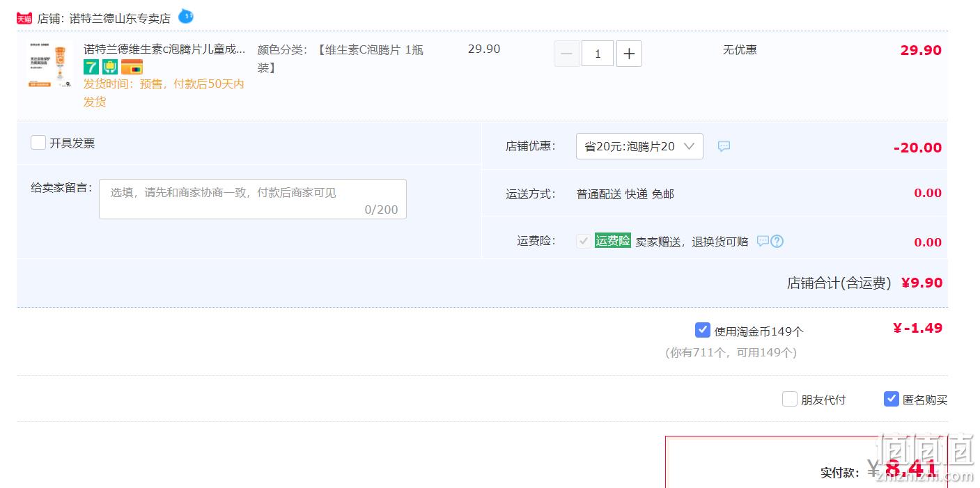Open the blue Wangwang chat icon beside store name
Screen dimensions: 980x488
[x=186, y=16]
